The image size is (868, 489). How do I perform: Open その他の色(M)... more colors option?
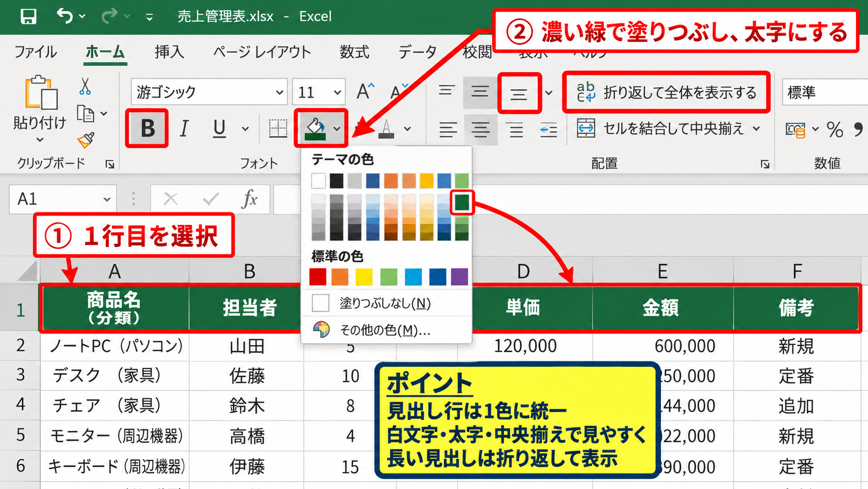[386, 330]
